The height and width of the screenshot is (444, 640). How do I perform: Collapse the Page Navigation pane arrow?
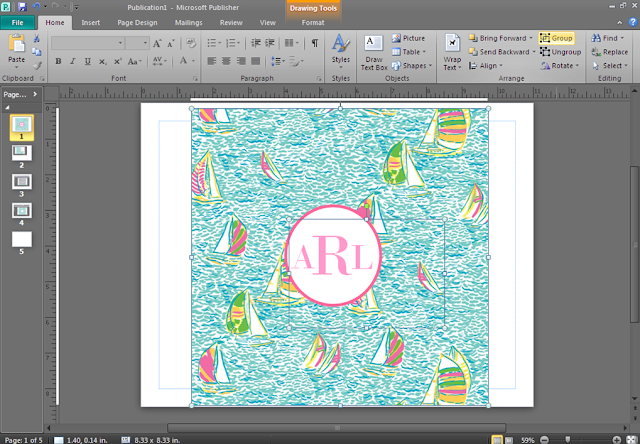click(x=35, y=94)
